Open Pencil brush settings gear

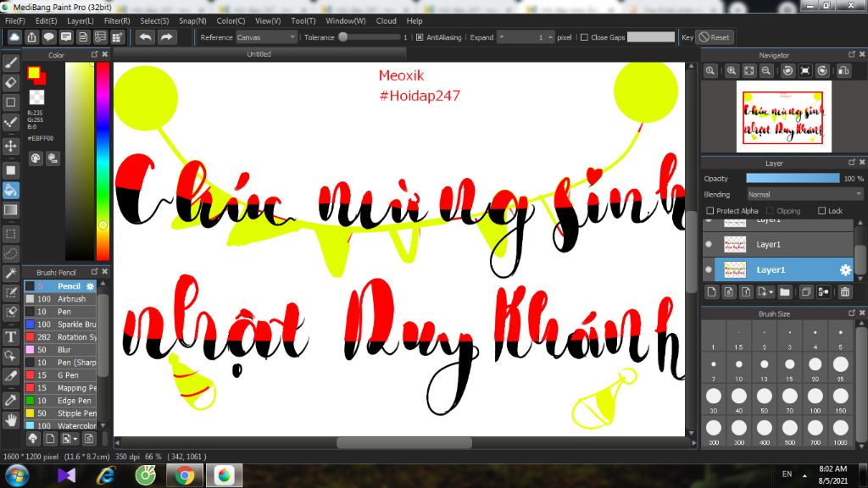90,286
